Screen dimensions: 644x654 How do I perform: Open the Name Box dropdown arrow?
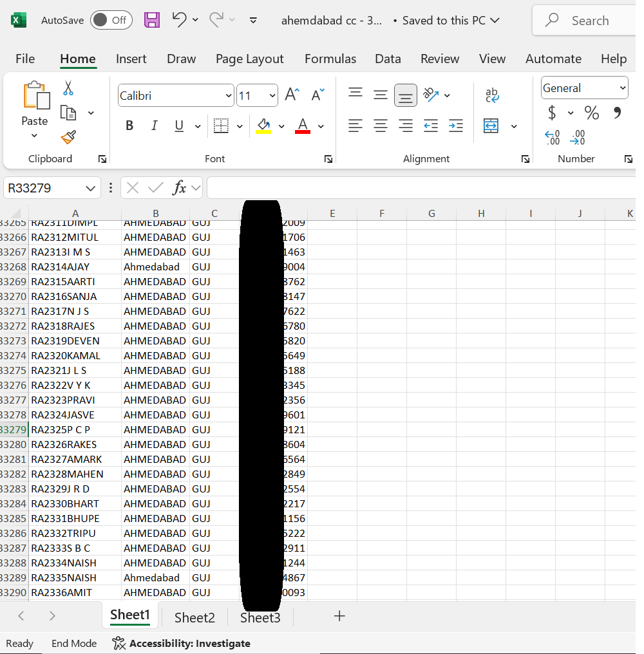(x=90, y=188)
